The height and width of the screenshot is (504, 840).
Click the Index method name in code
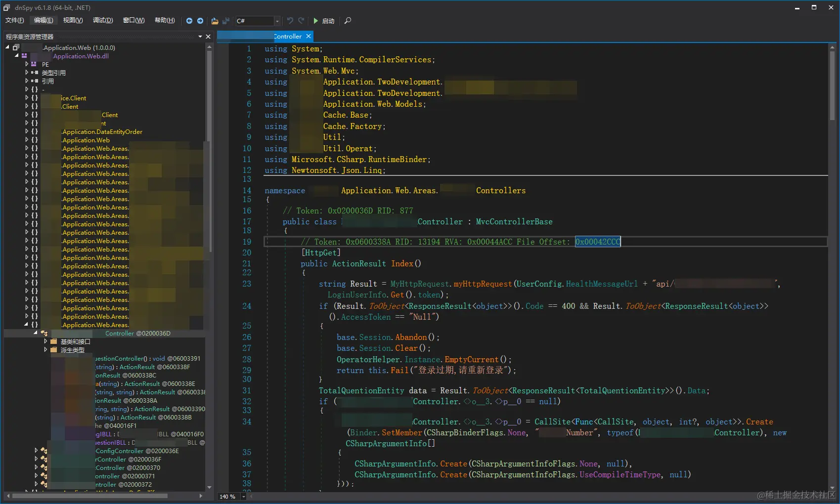[x=402, y=264]
